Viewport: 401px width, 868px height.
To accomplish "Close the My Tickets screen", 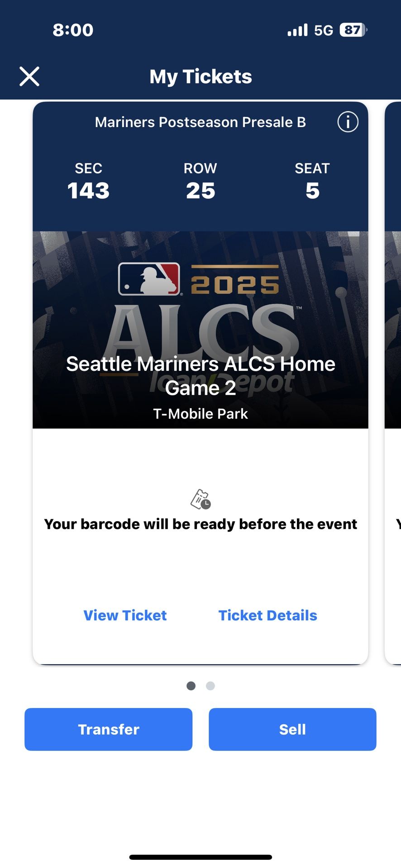I will 29,76.
